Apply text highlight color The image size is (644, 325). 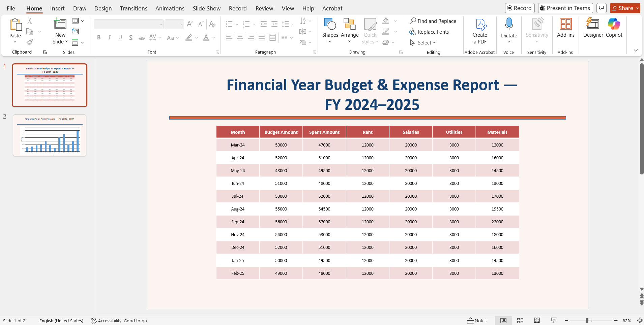[x=189, y=38]
